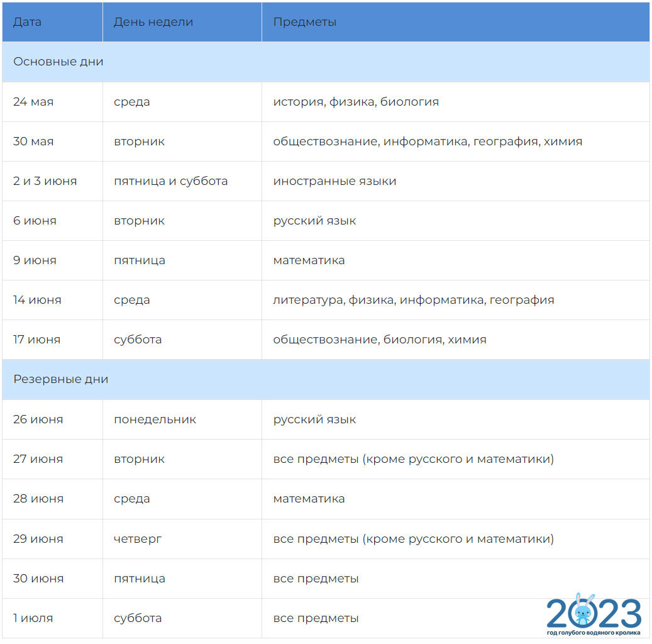Select "обществознание, биология, химия" cell
This screenshot has height=644, width=652.
(379, 340)
